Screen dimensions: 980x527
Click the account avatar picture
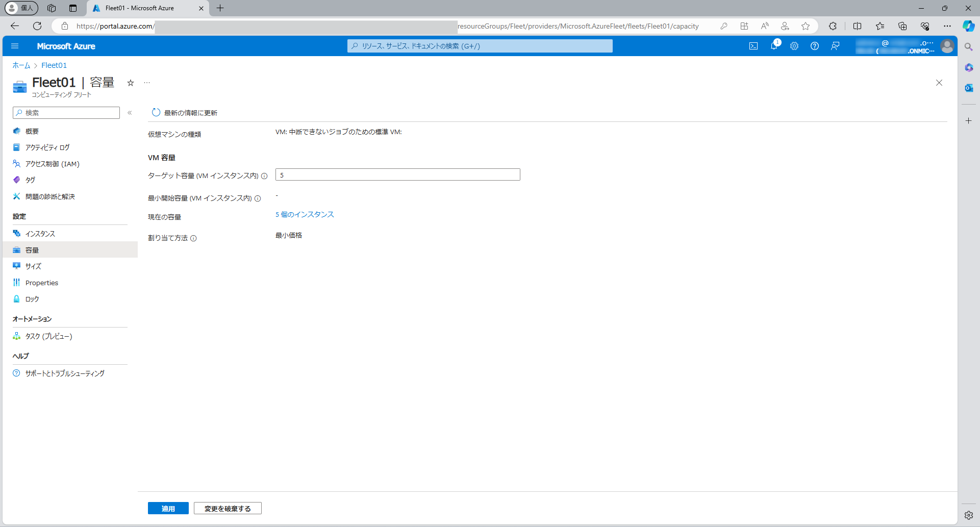(947, 46)
